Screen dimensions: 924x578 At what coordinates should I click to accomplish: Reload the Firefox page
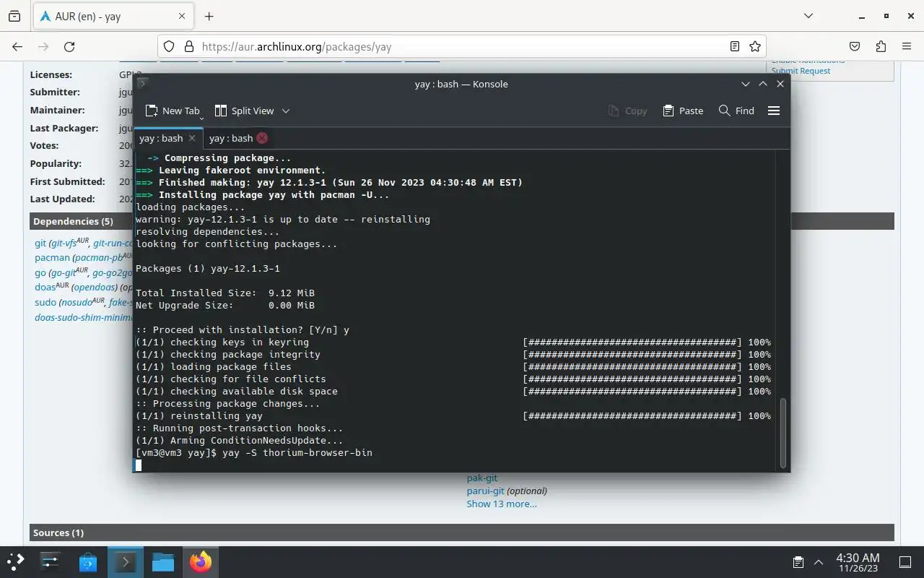69,46
